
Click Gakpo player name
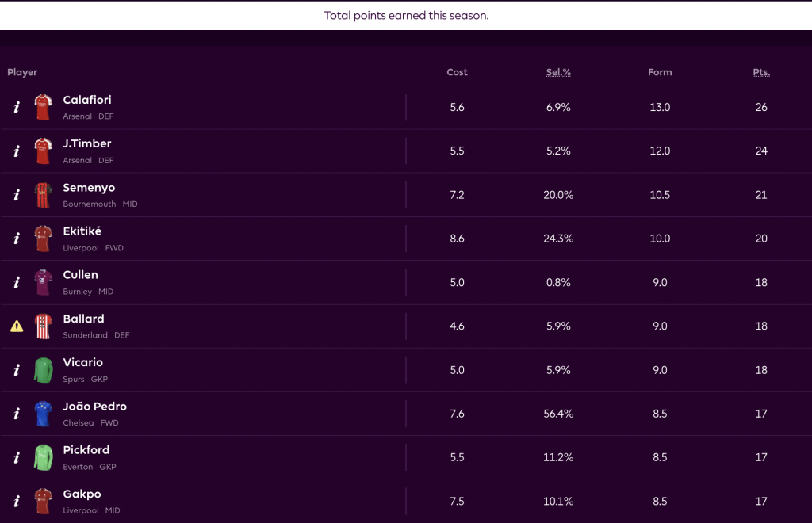82,494
